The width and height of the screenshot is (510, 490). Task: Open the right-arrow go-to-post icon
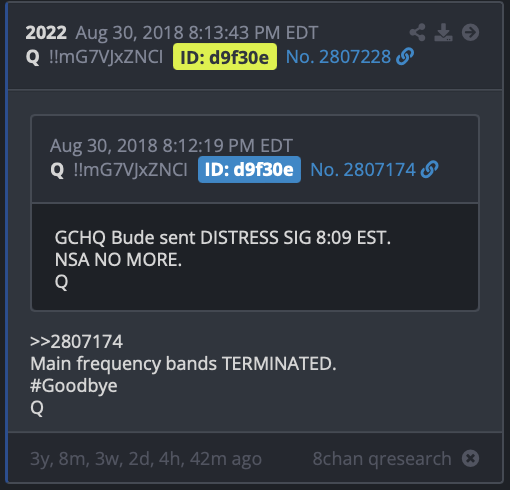point(470,32)
